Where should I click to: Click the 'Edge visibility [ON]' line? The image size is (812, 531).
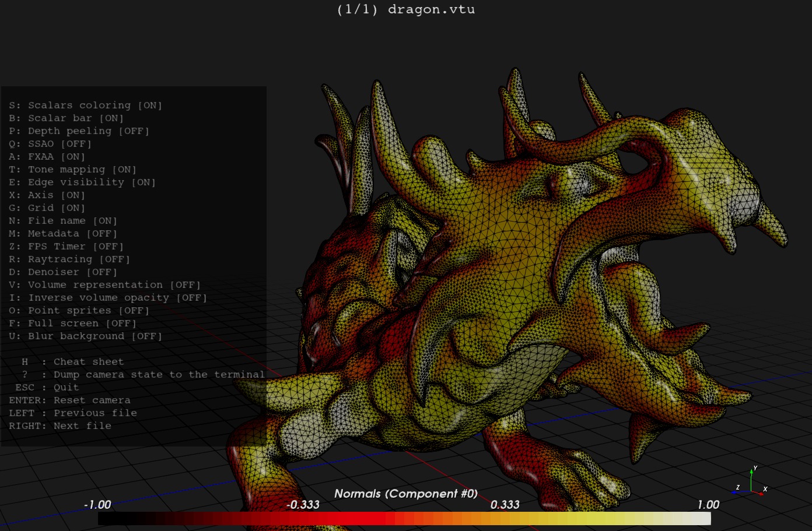tap(82, 182)
